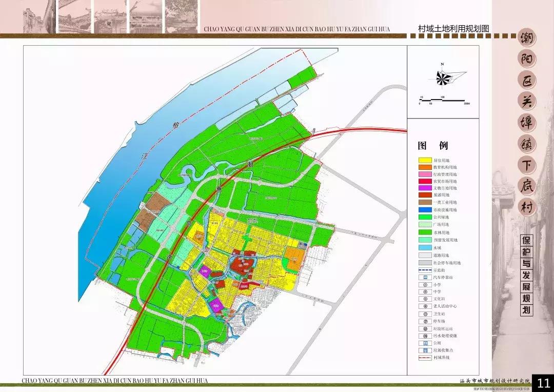Image resolution: width=554 pixels, height=392 pixels.
Task: Select the grey 社会停车场用地 swatch
Action: (425, 263)
